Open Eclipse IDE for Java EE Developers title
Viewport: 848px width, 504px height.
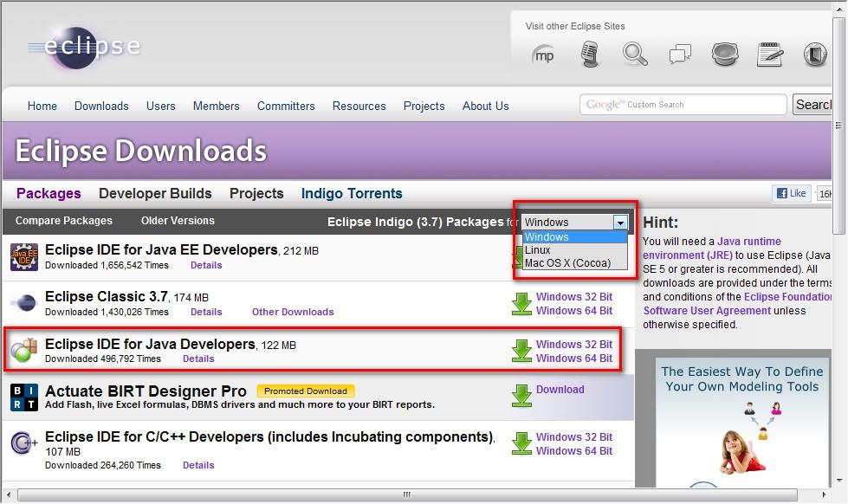(x=161, y=250)
